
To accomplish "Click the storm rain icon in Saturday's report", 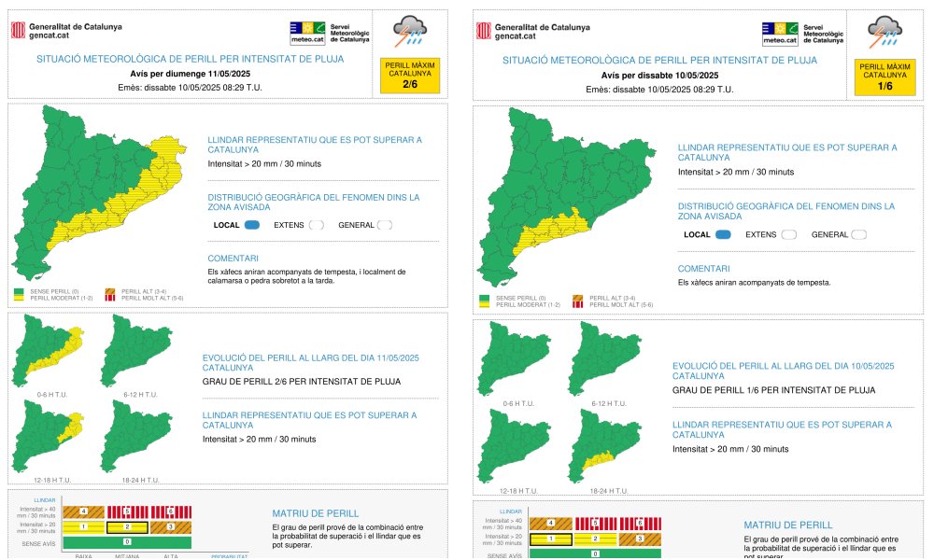I will [884, 32].
